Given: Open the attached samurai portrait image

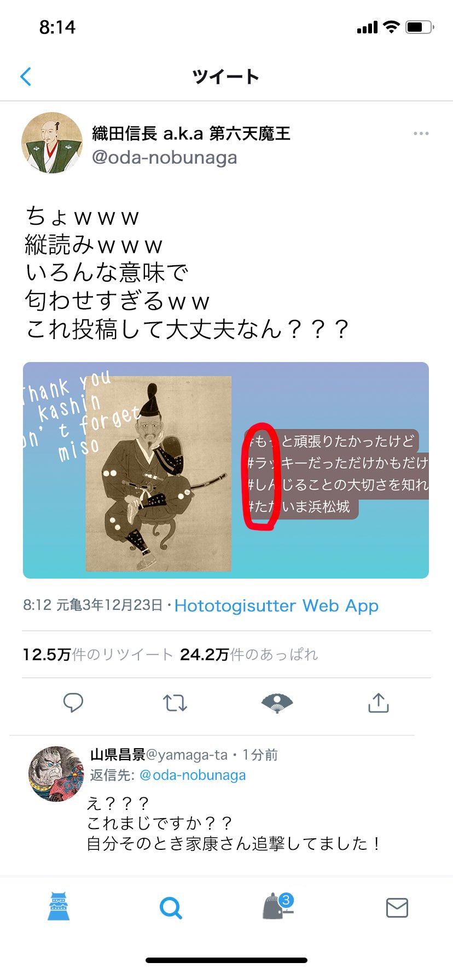Looking at the screenshot, I should (x=159, y=474).
